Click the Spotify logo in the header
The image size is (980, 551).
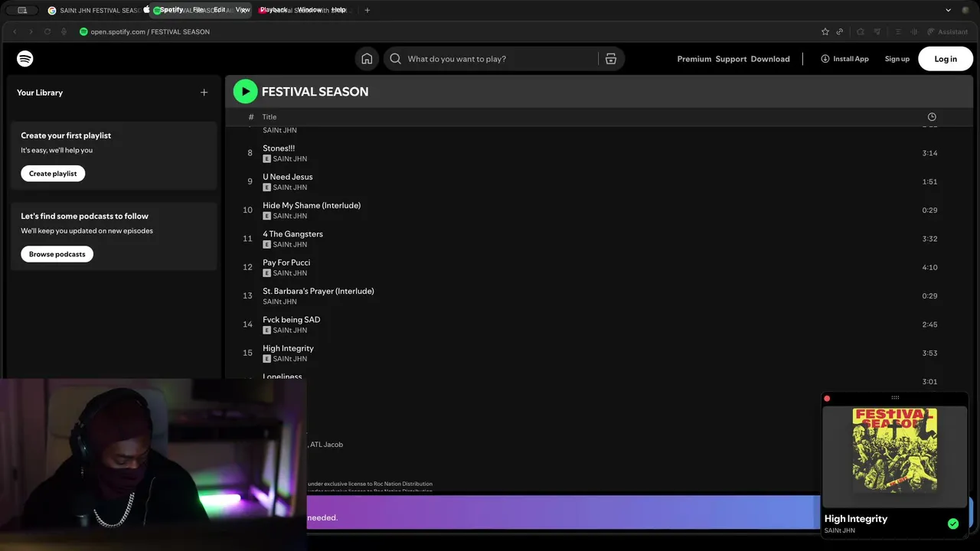coord(25,59)
